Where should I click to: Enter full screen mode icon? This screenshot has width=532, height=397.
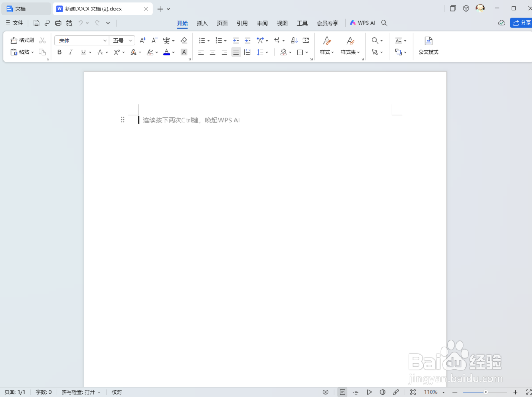click(529, 392)
